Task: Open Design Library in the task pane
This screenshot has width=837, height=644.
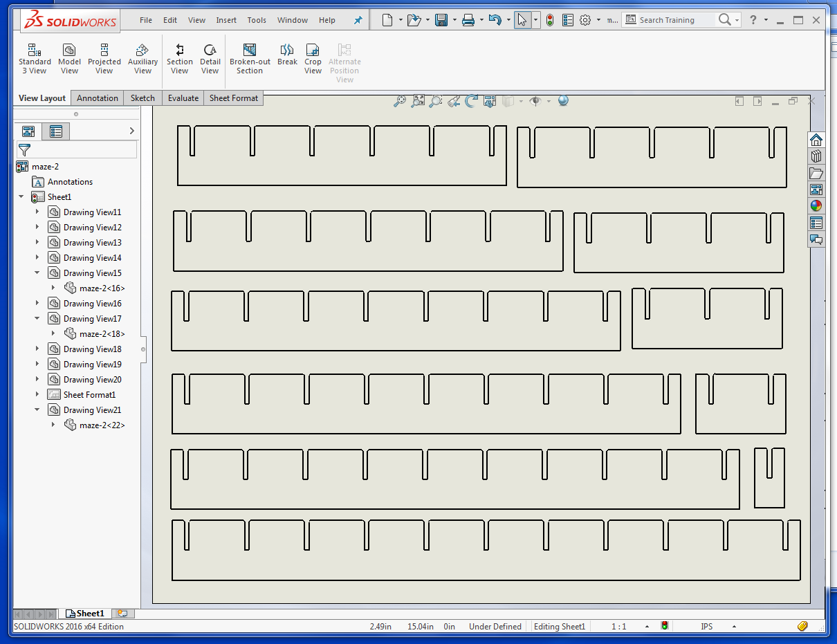Action: (816, 156)
